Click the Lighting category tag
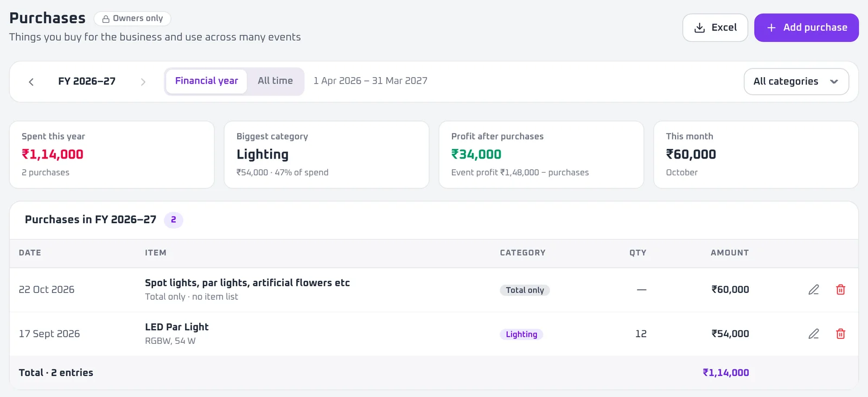Viewport: 868px width, 397px height. click(x=521, y=334)
